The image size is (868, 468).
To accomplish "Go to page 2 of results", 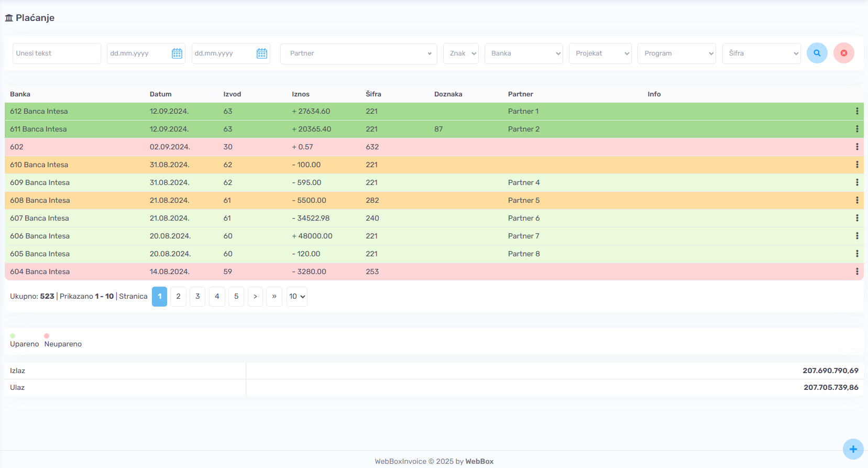I will pos(178,297).
